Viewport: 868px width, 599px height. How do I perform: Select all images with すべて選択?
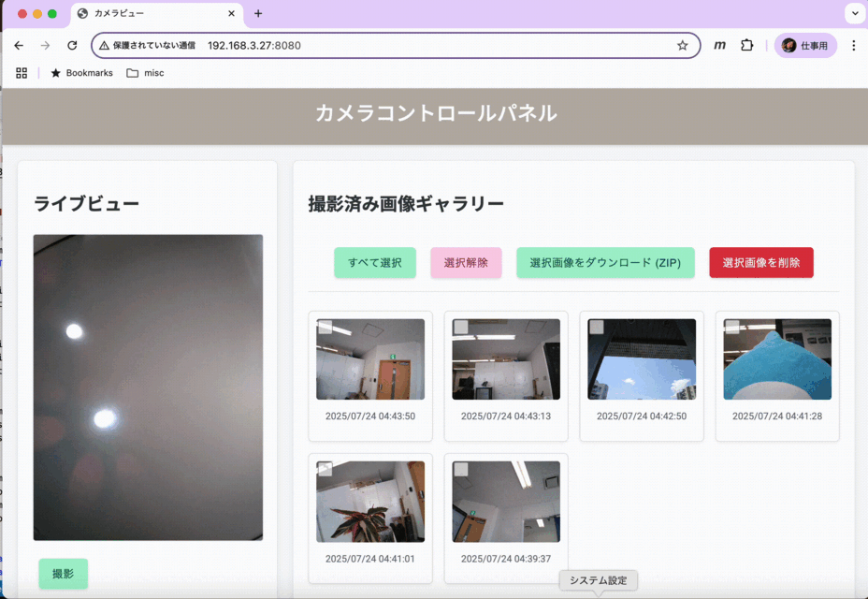374,262
